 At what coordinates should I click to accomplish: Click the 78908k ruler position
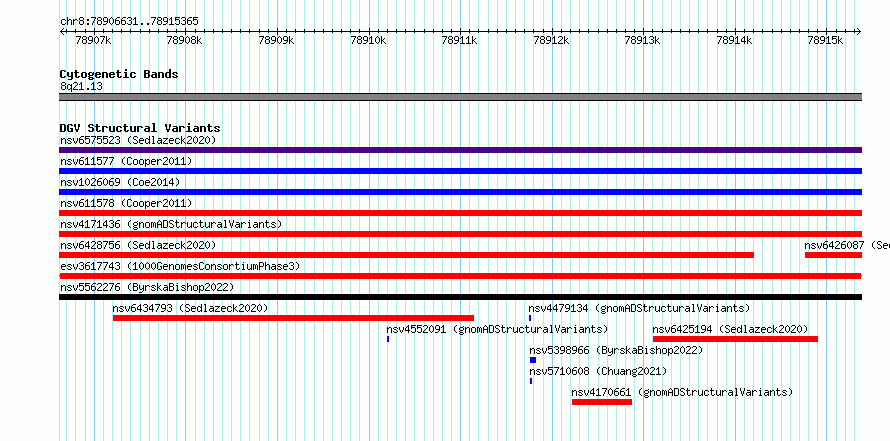click(184, 41)
